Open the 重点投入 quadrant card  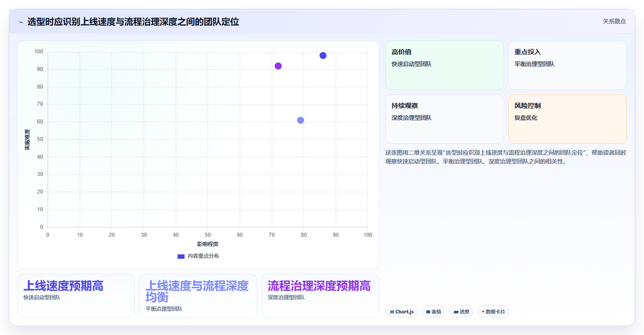(567, 65)
